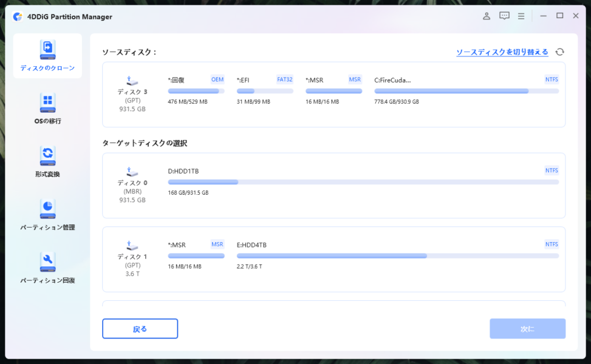Click the ディスク 3 source drive icon
The width and height of the screenshot is (591, 364).
click(132, 81)
